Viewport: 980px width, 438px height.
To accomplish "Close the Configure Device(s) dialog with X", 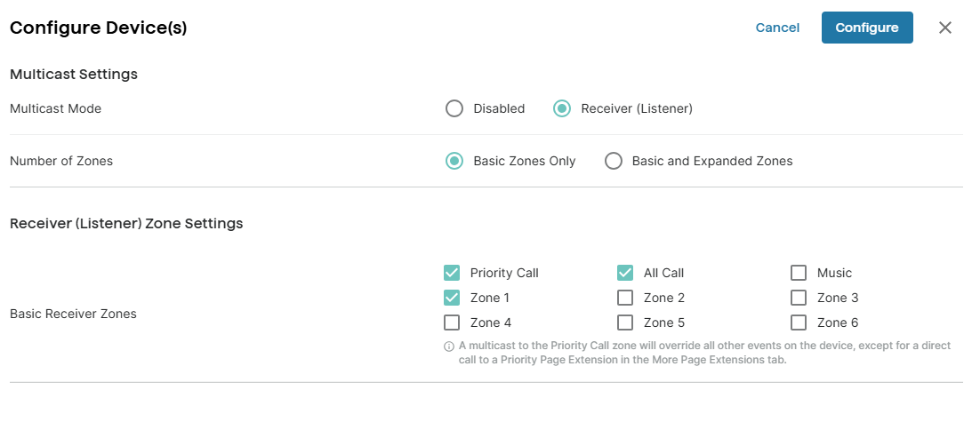I will (x=945, y=28).
